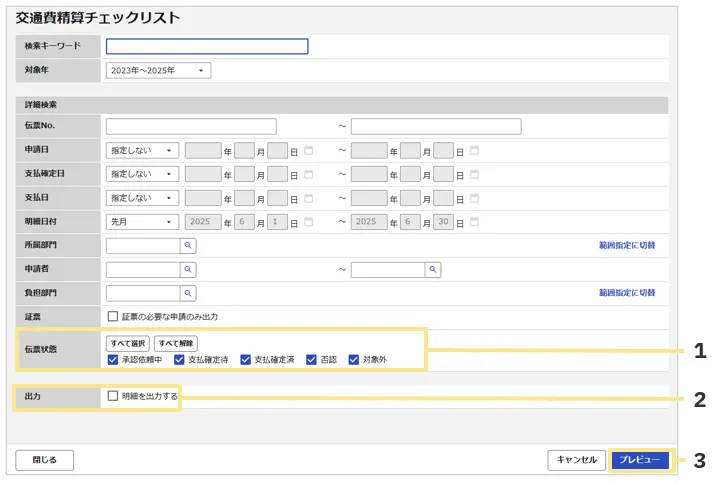Screen dimensions: 717x483
Task: Open calendar icon for 明細日付 start date
Action: [308, 221]
